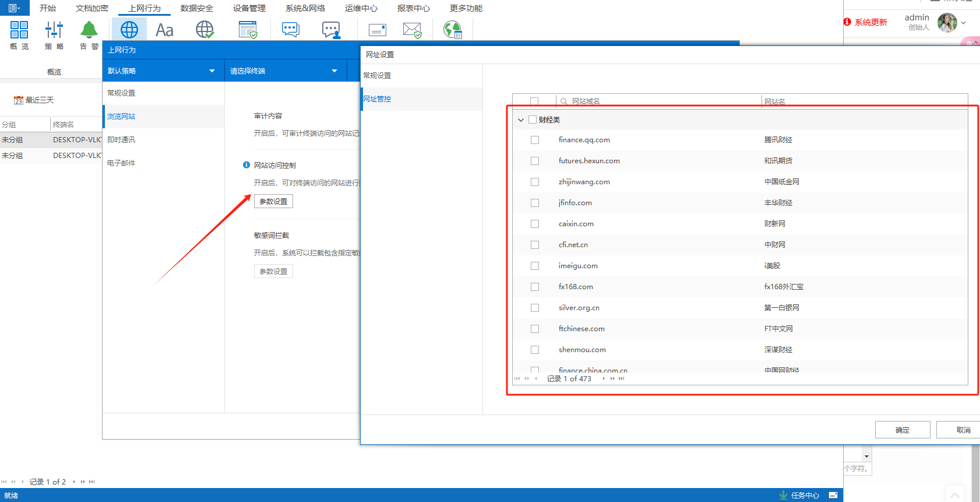
Task: Click the globe with green checkmark icon
Action: coord(205,30)
